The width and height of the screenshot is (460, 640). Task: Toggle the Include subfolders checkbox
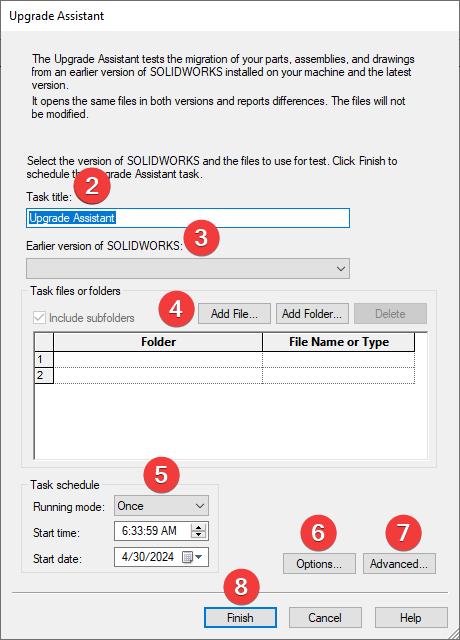coord(39,318)
